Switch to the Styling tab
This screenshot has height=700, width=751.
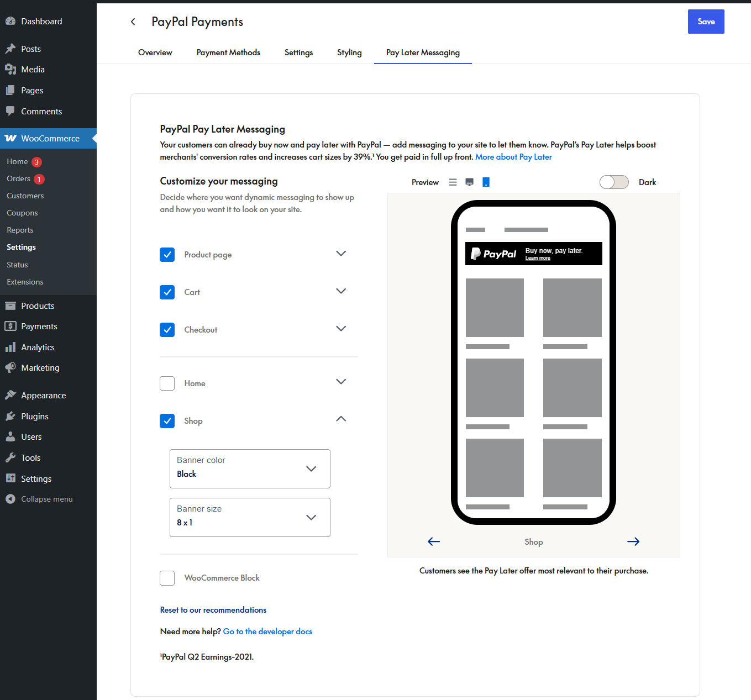pyautogui.click(x=349, y=52)
